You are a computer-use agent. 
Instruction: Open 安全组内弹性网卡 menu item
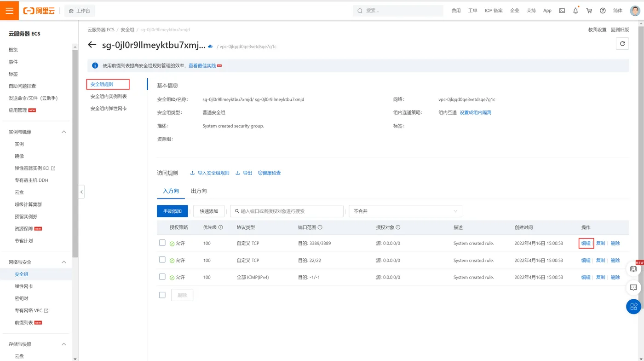click(x=109, y=108)
